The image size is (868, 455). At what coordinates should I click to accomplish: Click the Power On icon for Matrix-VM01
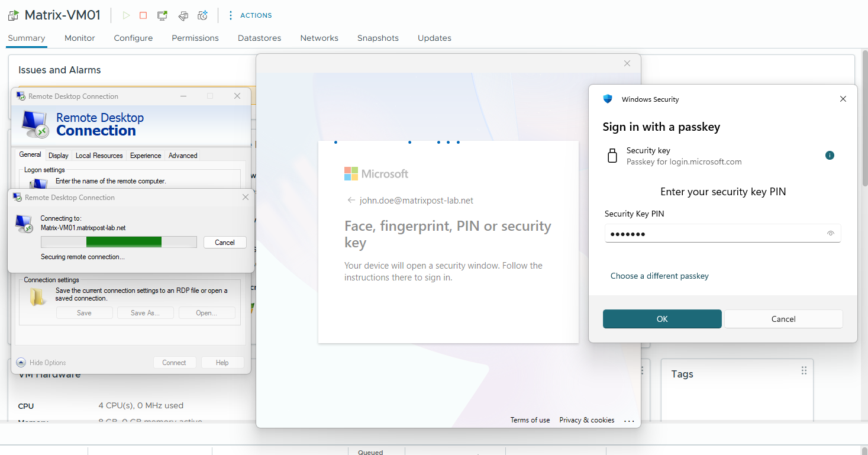[x=126, y=15]
